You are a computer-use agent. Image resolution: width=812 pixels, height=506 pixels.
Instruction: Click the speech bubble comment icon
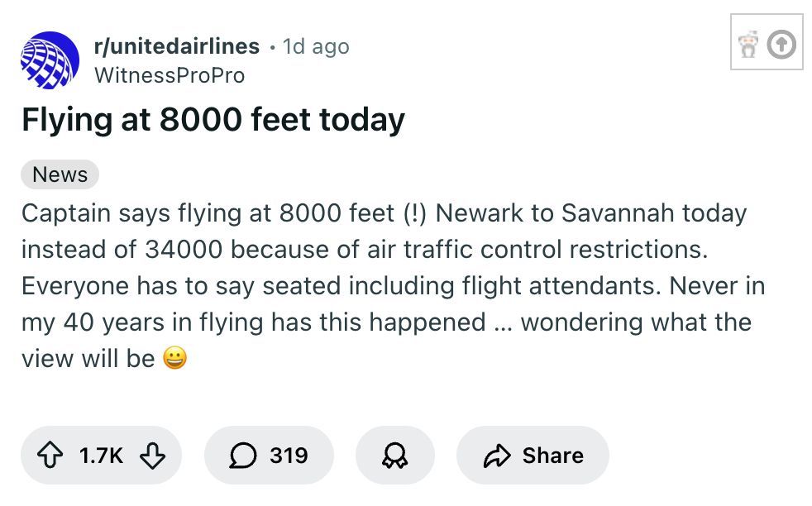(244, 455)
